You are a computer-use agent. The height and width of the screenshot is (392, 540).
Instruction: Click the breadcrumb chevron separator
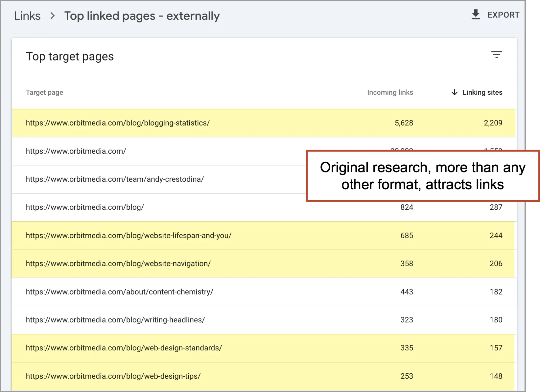[x=53, y=16]
